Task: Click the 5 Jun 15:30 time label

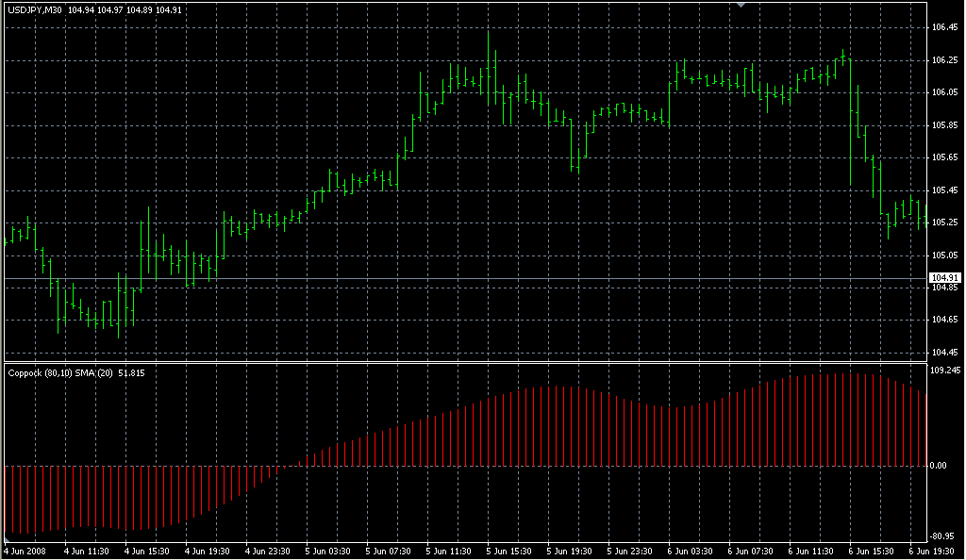Action: [x=508, y=552]
